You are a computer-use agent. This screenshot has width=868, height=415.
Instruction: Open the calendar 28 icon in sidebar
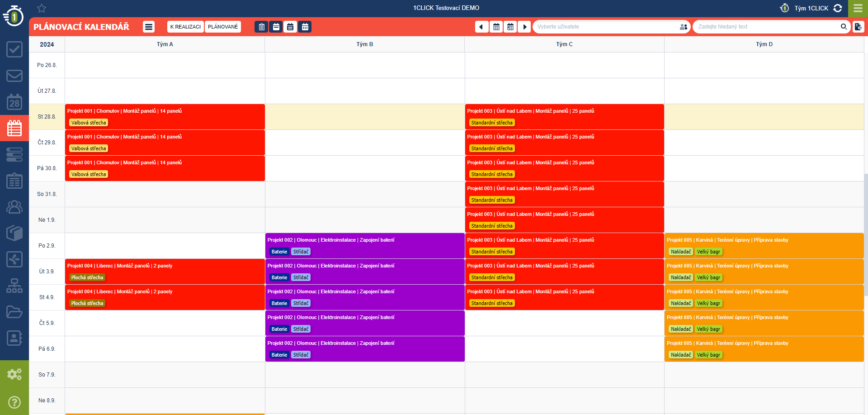pyautogui.click(x=14, y=102)
